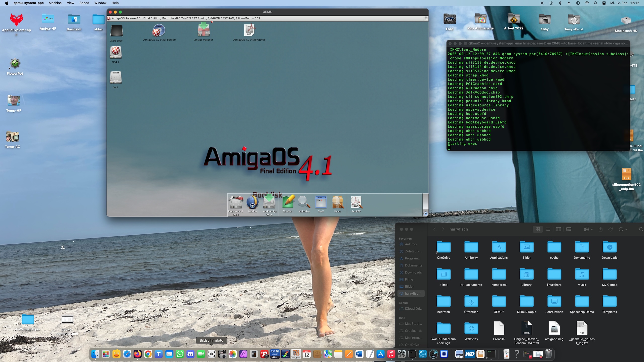The width and height of the screenshot is (644, 362).
Task: Open Finder more actions dropdown
Action: (623, 229)
